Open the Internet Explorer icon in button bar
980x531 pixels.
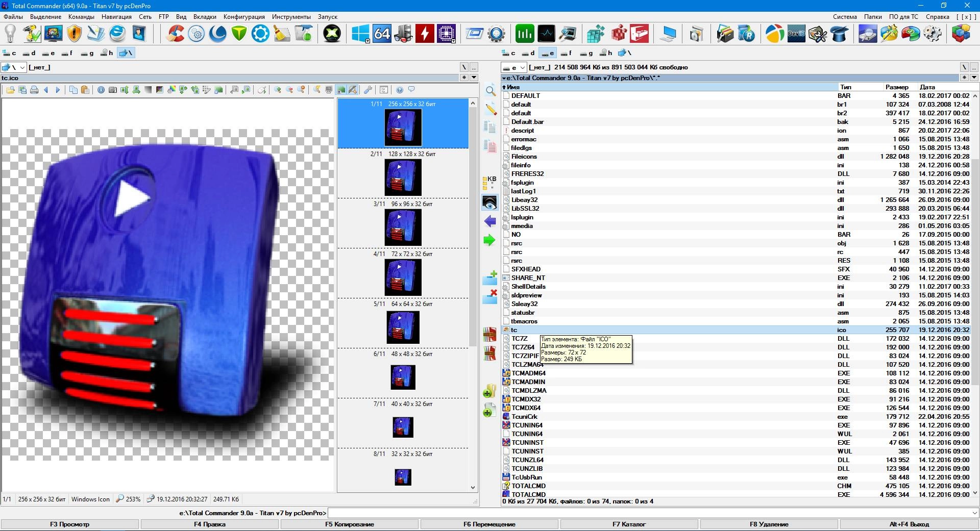coord(117,34)
